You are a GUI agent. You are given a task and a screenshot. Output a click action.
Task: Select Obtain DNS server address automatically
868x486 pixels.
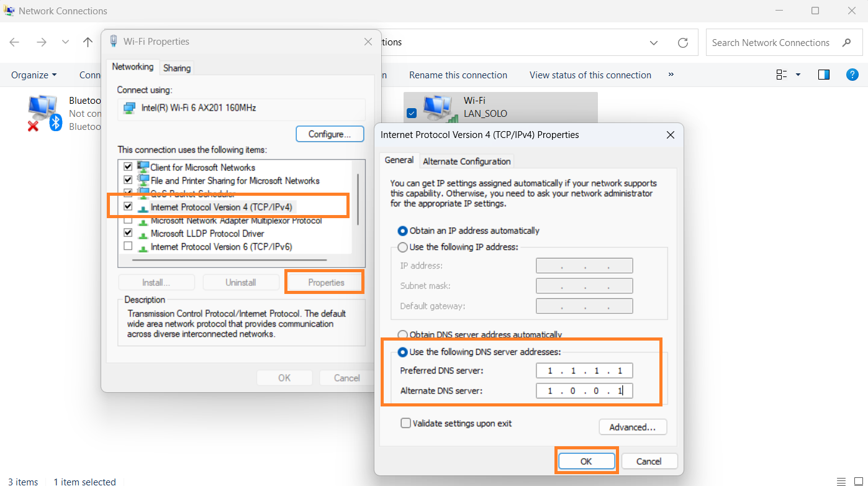[x=480, y=334]
